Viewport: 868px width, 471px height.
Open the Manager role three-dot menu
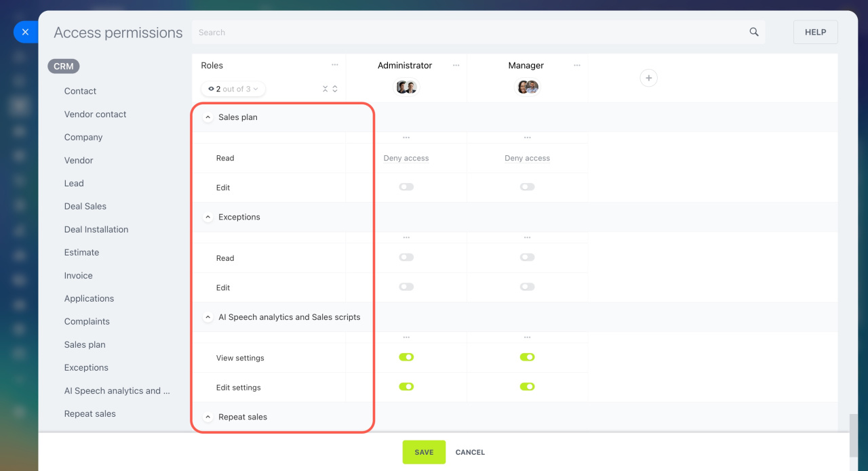pyautogui.click(x=577, y=66)
